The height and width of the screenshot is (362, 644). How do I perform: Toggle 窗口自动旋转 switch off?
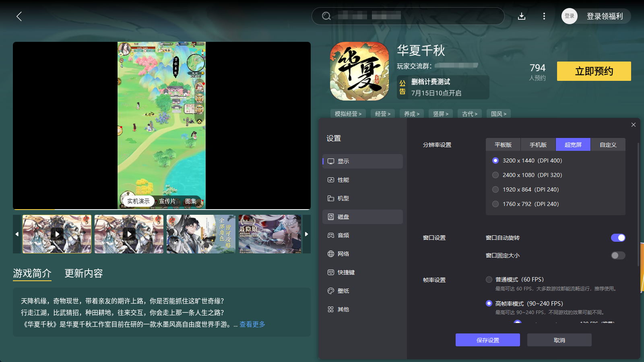(618, 238)
